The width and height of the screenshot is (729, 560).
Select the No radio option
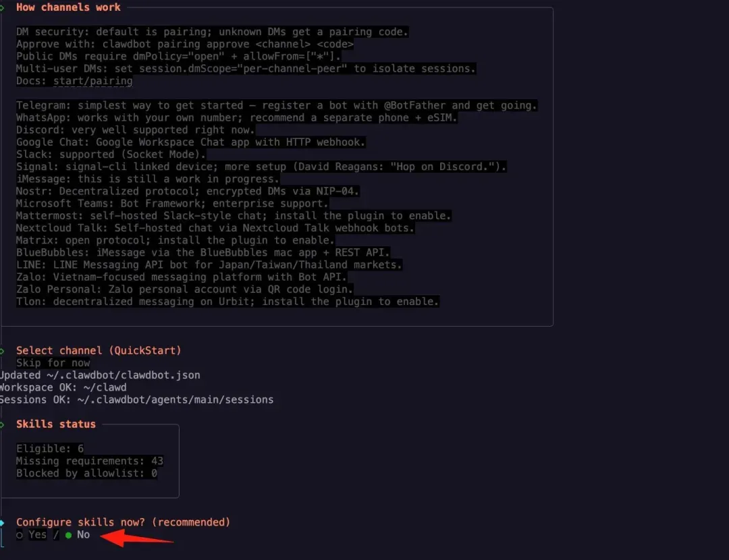(x=83, y=534)
